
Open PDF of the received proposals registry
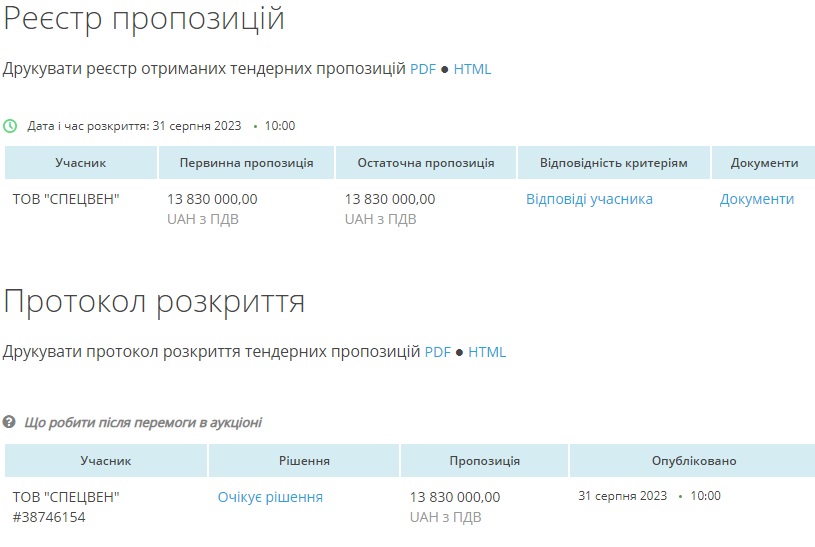[x=423, y=69]
